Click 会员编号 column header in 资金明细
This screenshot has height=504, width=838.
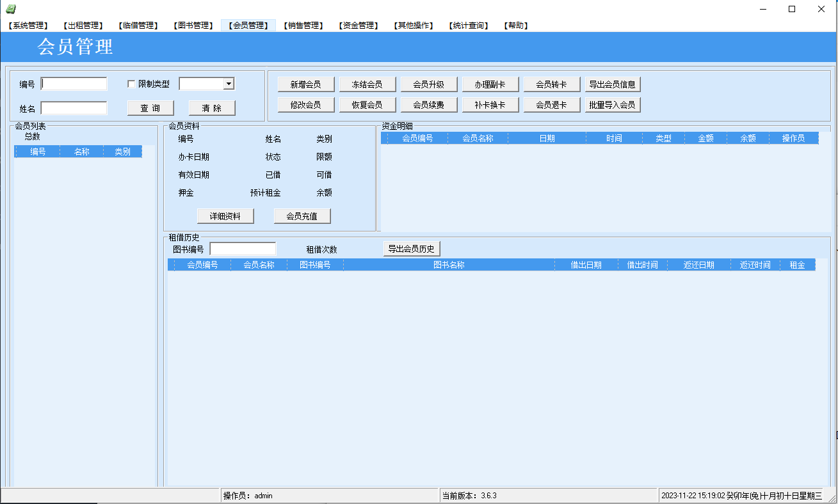pyautogui.click(x=417, y=138)
